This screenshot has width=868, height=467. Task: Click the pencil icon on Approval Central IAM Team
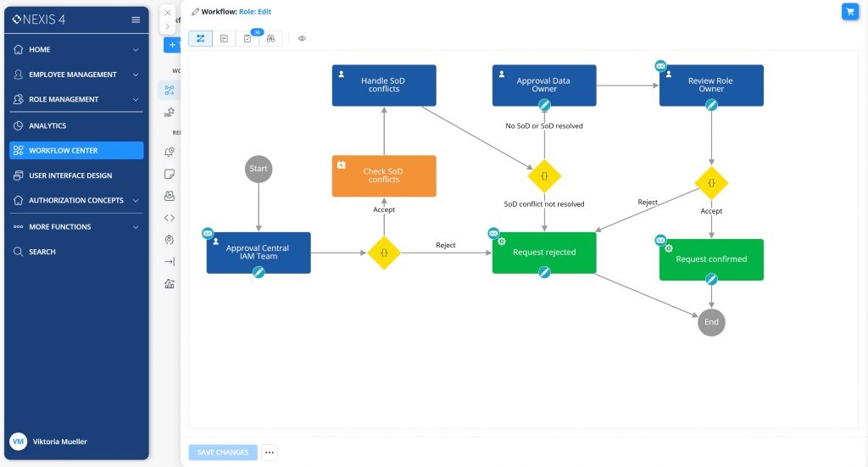pos(259,272)
